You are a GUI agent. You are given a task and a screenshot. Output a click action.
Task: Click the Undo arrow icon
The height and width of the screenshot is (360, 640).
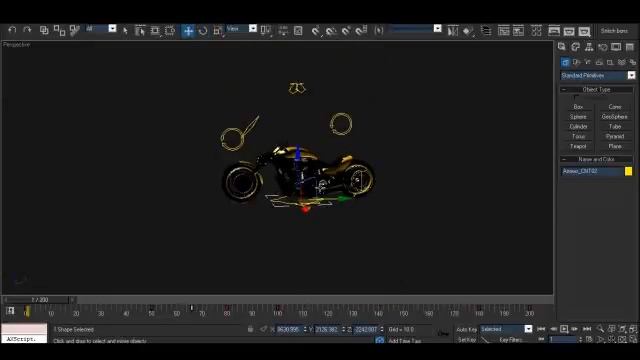(12, 30)
